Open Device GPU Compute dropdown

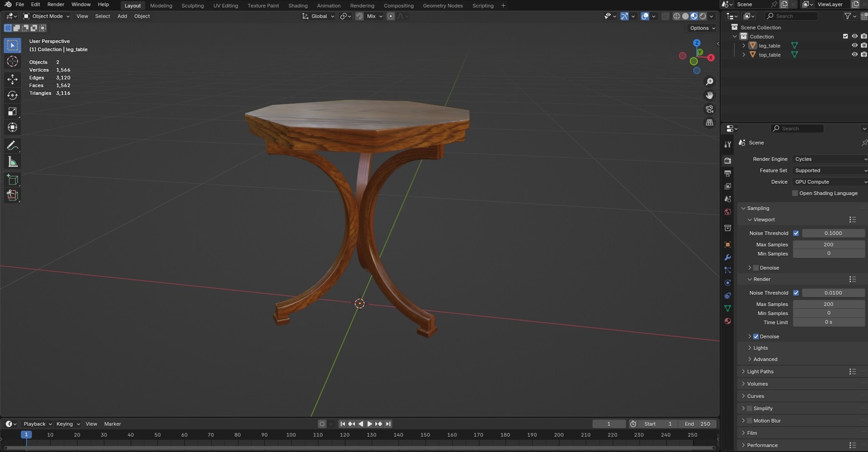(830, 182)
